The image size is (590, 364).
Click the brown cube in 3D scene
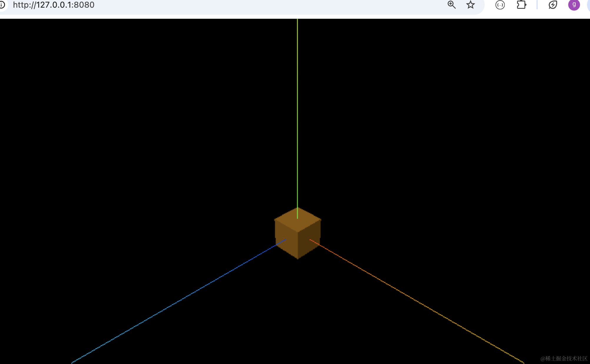pyautogui.click(x=298, y=233)
